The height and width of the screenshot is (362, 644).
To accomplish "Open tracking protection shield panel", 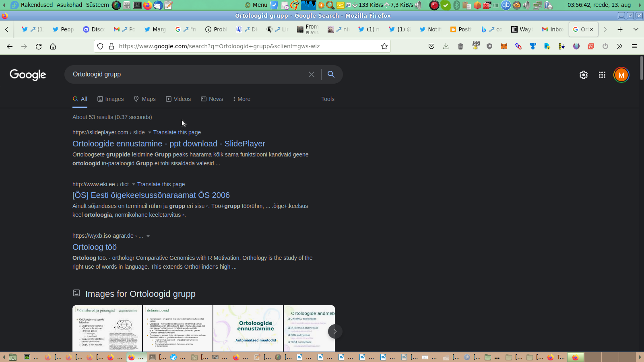I will coord(101,46).
